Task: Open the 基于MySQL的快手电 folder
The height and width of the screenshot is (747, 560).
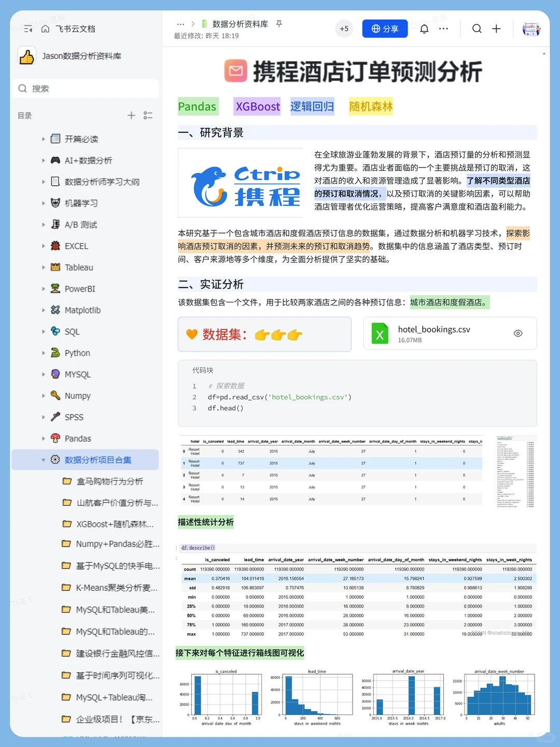Action: coord(110,566)
